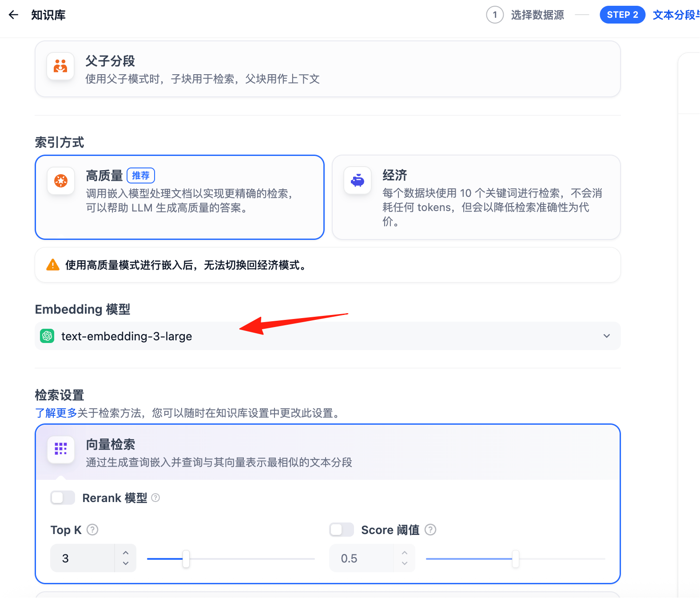
Task: Click the 经济 piggy bank icon
Action: 358,180
